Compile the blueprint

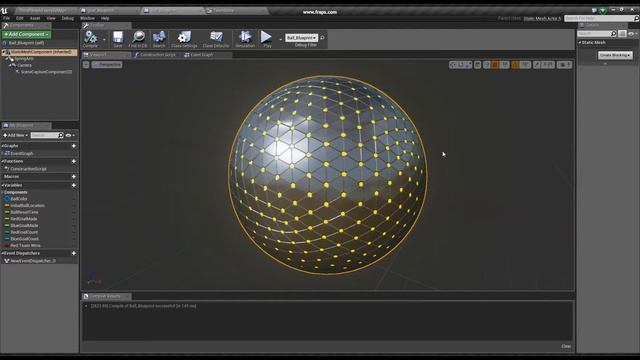click(91, 39)
